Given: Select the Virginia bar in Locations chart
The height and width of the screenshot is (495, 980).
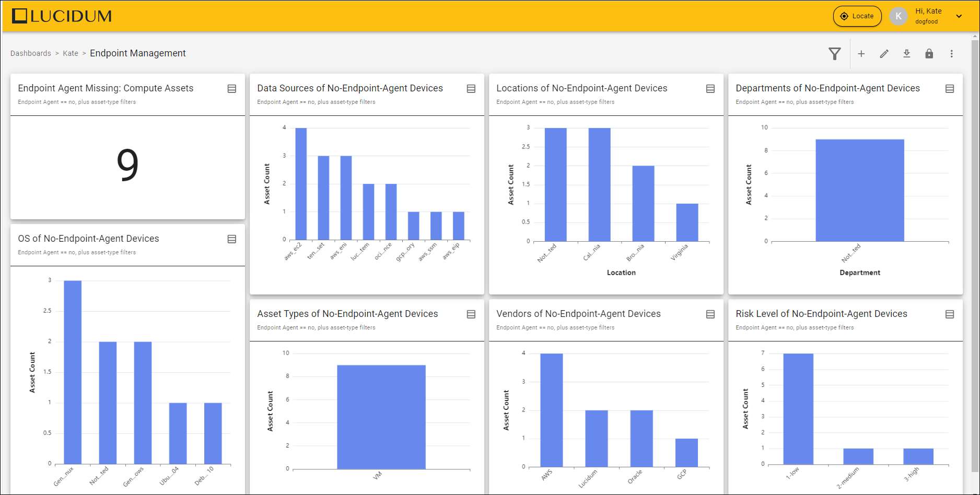Looking at the screenshot, I should pos(687,222).
